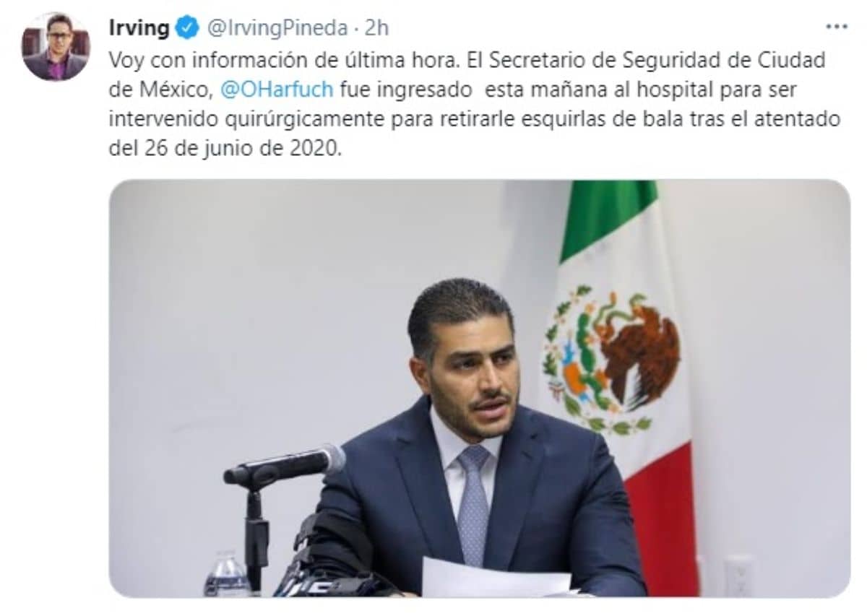The image size is (867, 616).
Task: Click the blue verified badge
Action: (186, 28)
